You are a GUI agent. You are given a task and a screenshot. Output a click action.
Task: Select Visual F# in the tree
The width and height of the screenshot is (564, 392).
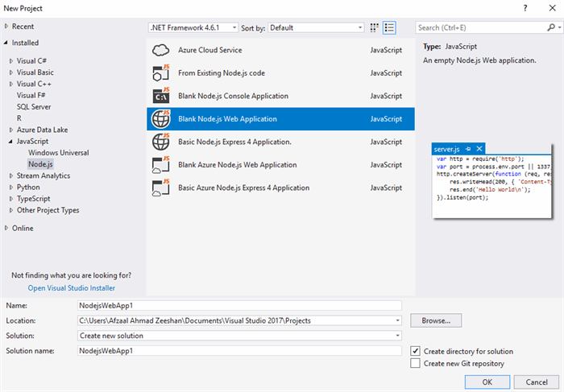[x=31, y=95]
